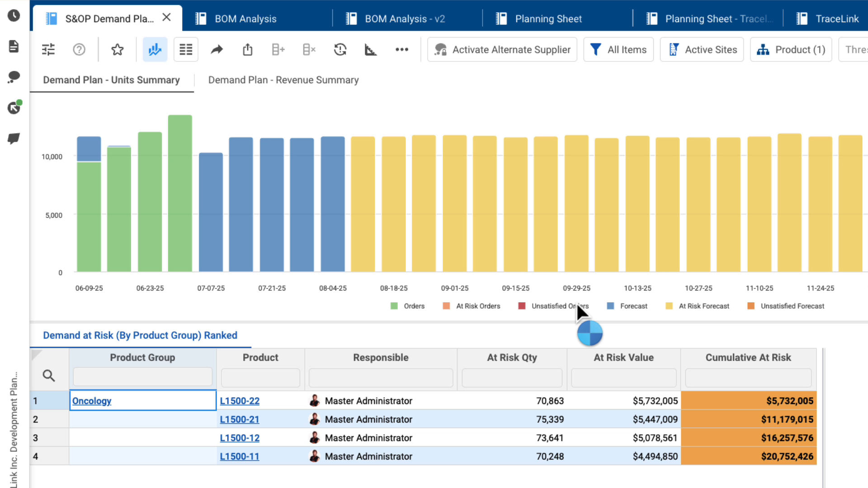Switch to Demand Plan - Revenue Summary tab
Viewport: 868px width, 488px height.
click(x=283, y=80)
